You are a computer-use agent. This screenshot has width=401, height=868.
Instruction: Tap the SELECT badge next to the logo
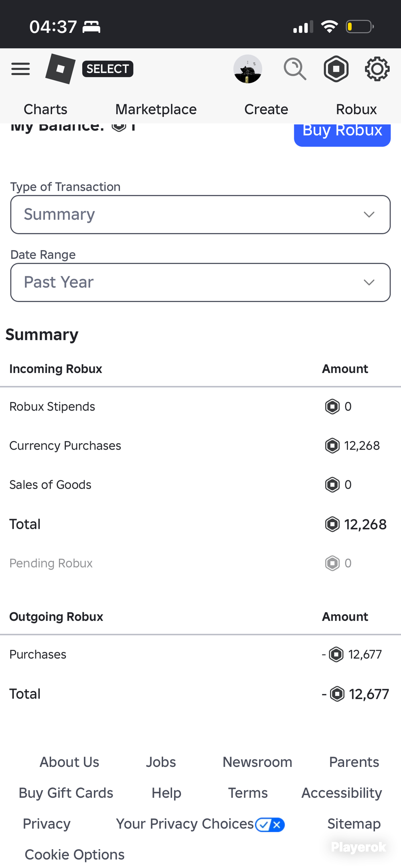pos(107,69)
